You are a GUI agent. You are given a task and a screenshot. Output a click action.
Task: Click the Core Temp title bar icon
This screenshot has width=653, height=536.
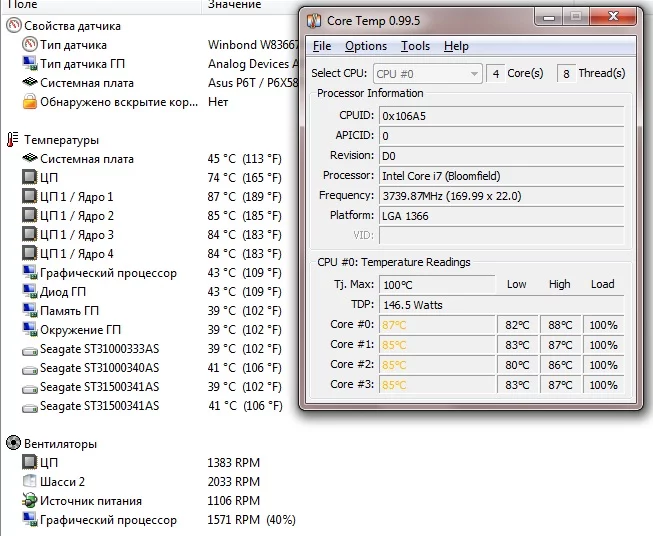pos(314,21)
